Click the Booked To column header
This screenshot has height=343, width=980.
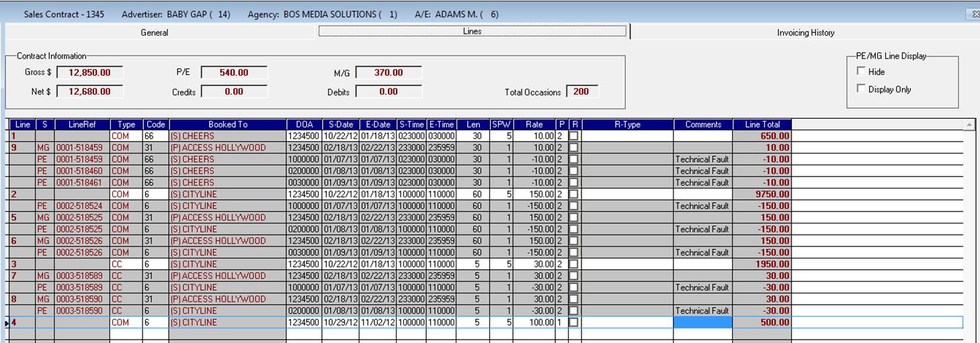tap(227, 124)
